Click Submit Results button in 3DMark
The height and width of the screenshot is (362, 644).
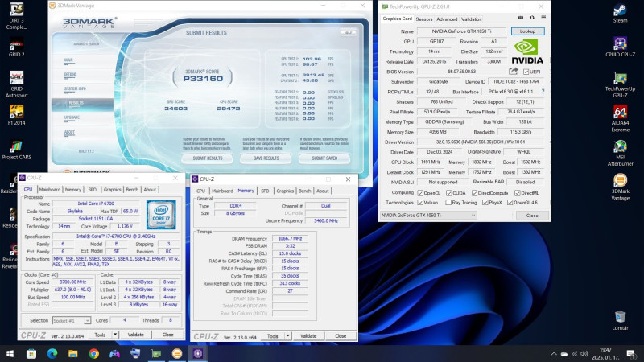coord(208,158)
